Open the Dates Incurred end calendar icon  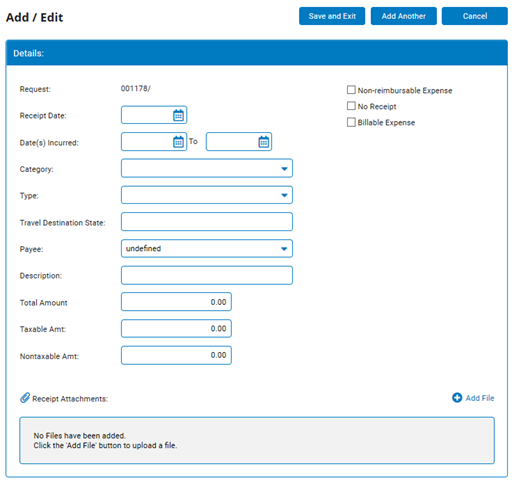[x=264, y=142]
